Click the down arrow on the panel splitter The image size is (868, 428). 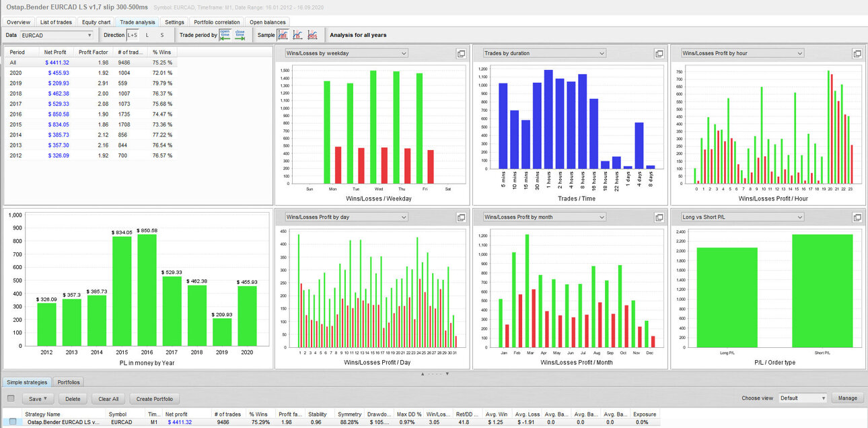(447, 373)
